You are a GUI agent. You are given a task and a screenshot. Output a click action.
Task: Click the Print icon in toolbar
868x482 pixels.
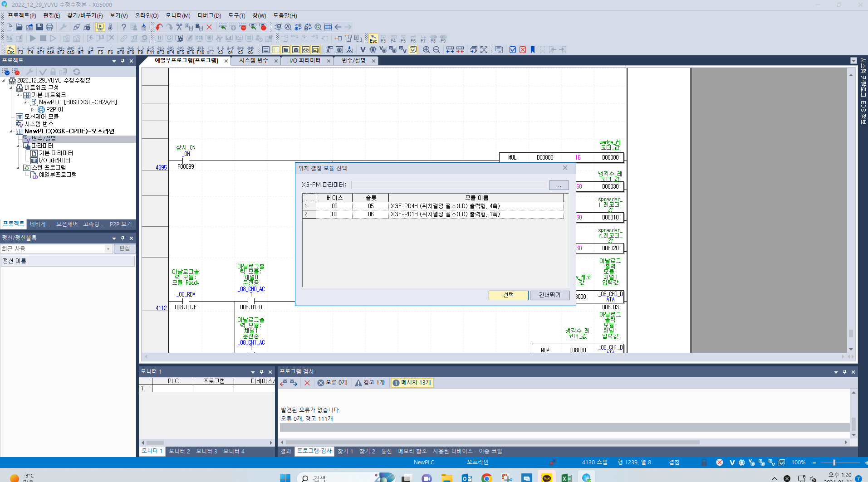point(49,27)
